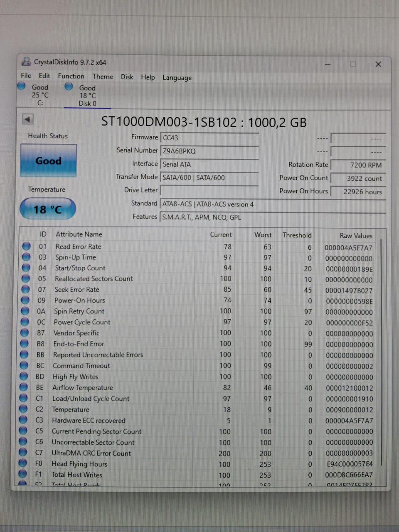Click the Transfer Mode field

(209, 178)
